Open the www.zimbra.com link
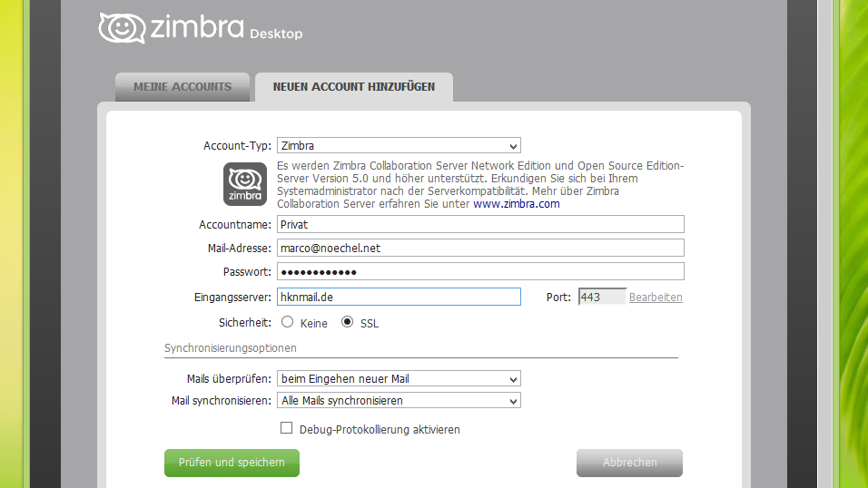 [x=516, y=204]
